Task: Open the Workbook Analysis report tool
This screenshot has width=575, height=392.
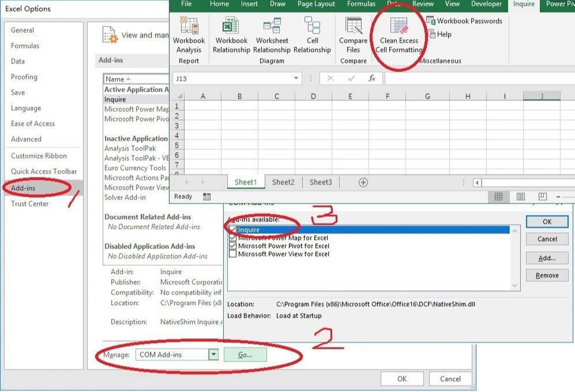Action: (189, 35)
